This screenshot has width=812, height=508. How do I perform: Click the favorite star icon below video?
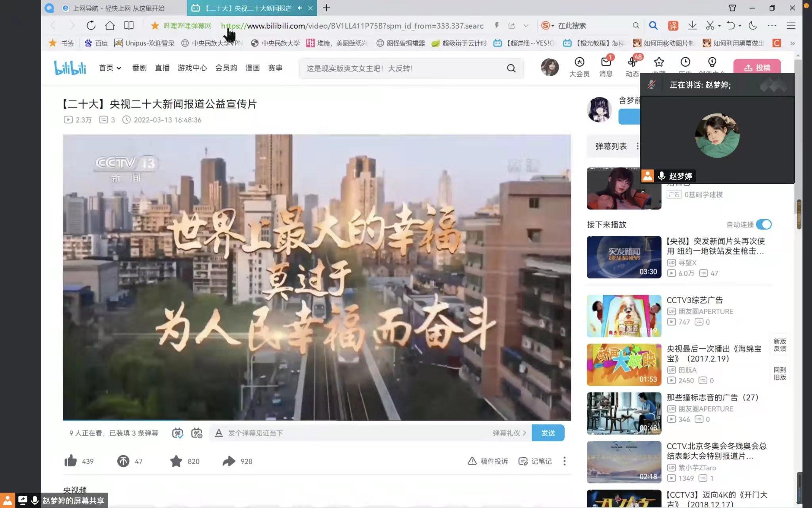[x=176, y=461]
